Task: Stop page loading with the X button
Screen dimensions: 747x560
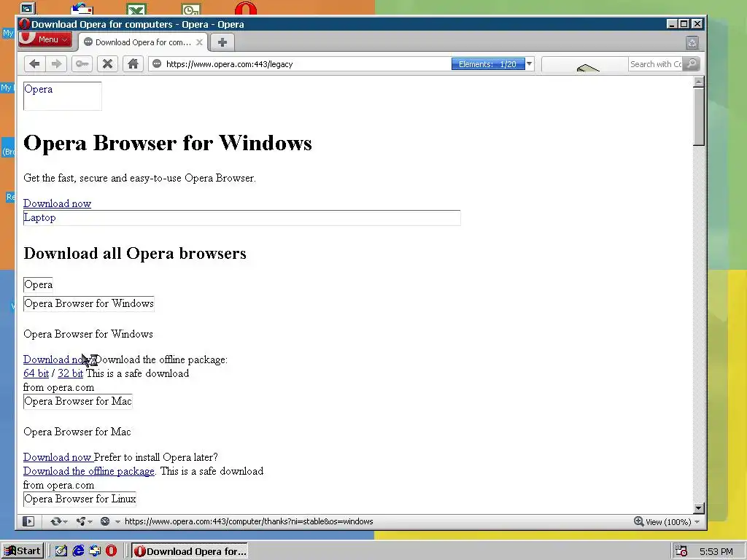Action: coord(108,64)
